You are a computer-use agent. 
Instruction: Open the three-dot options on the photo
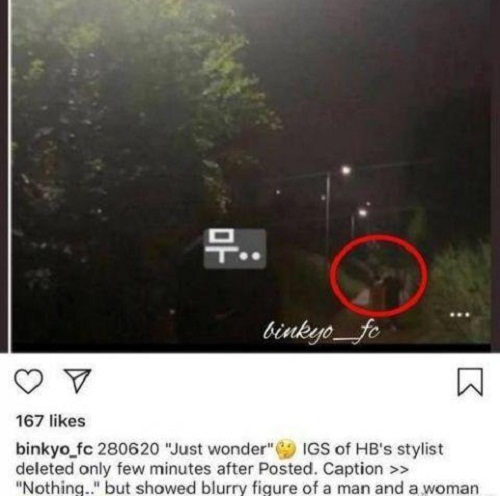pos(460,314)
